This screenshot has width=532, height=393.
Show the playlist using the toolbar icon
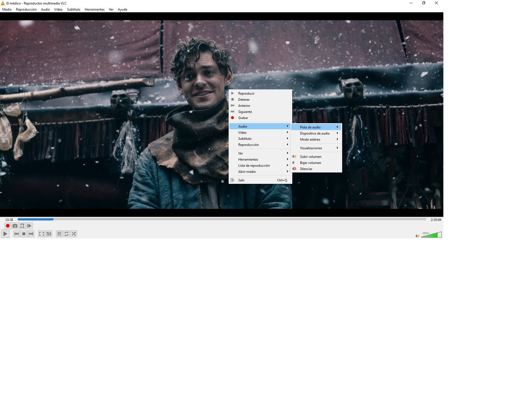point(59,234)
